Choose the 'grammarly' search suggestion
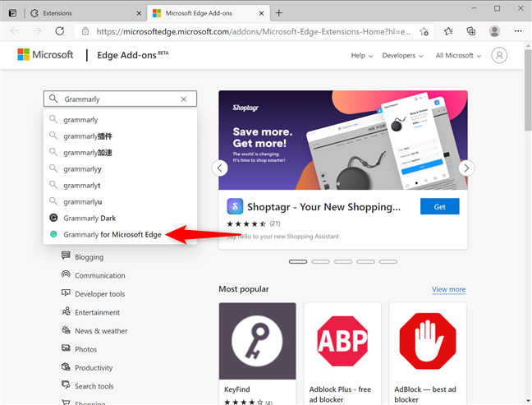 tap(120, 119)
